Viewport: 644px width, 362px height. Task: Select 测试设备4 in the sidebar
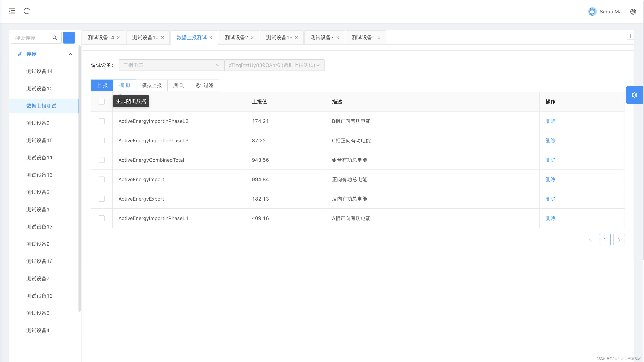click(x=44, y=330)
